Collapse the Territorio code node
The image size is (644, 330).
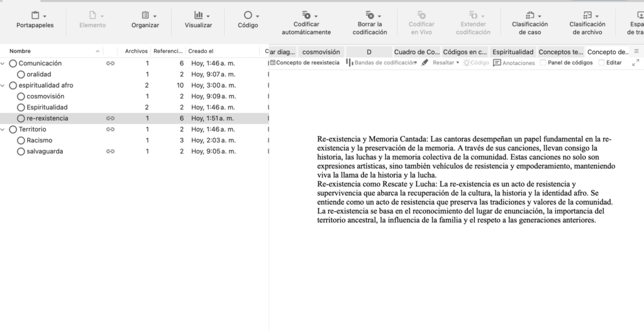pyautogui.click(x=3, y=129)
